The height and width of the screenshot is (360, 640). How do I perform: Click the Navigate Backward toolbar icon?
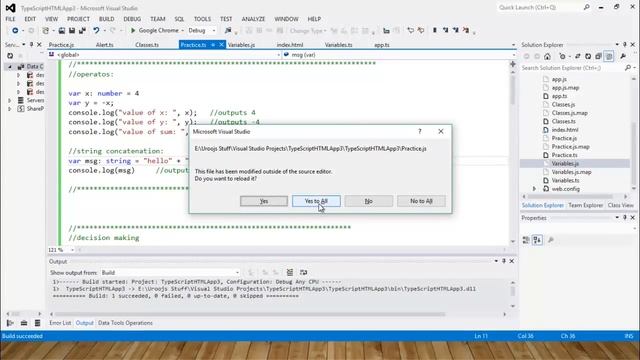point(15,31)
